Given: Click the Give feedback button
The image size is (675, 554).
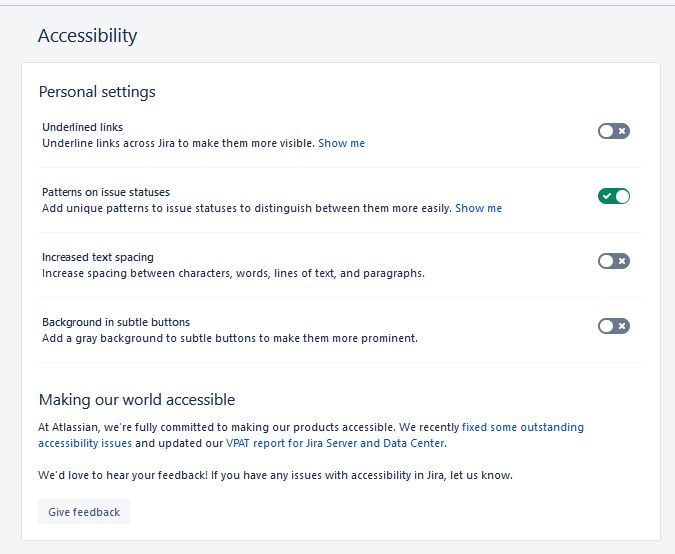Looking at the screenshot, I should [84, 512].
